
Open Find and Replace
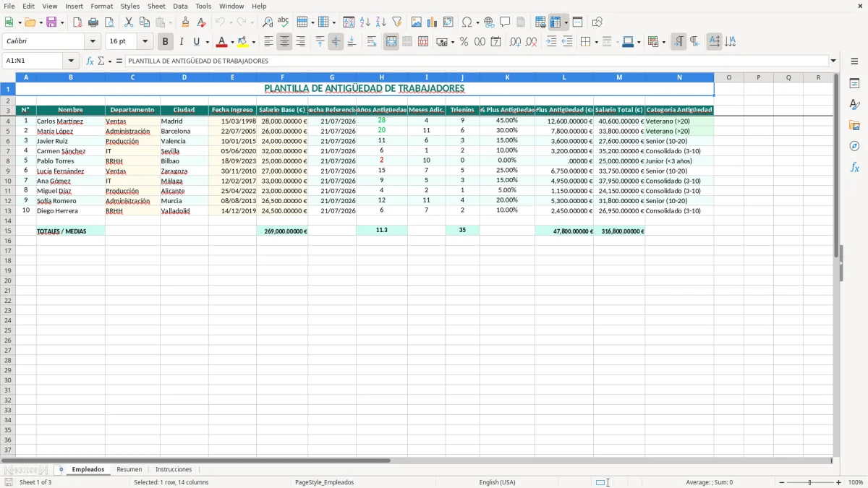268,22
